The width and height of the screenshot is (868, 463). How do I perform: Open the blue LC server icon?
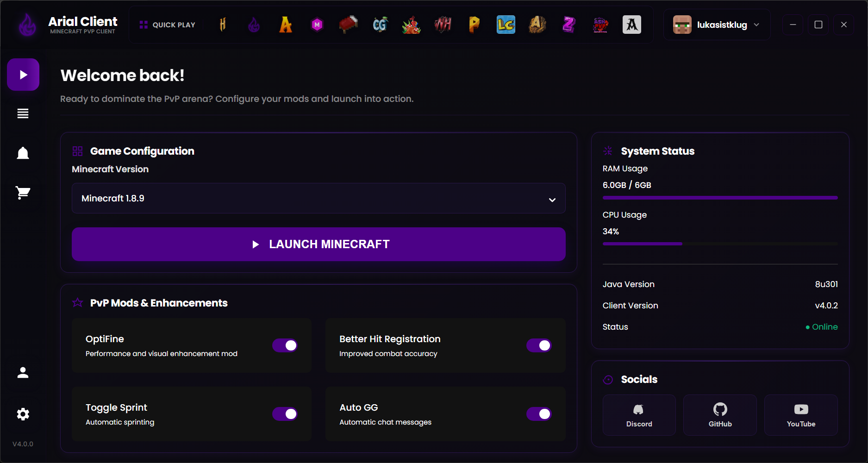pos(506,25)
